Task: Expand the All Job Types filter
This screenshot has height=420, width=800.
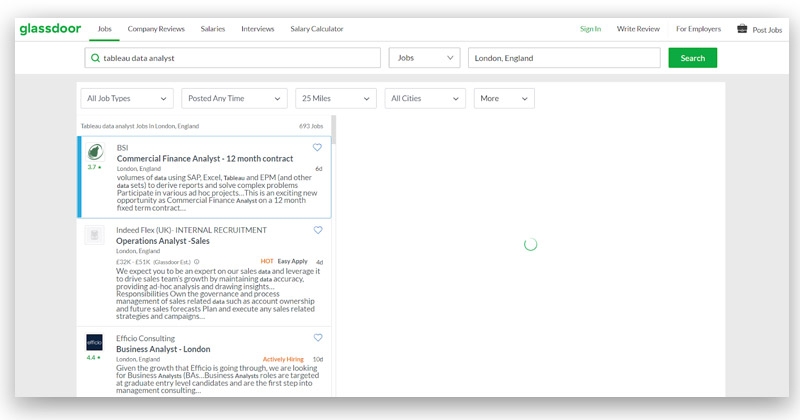Action: coord(126,98)
